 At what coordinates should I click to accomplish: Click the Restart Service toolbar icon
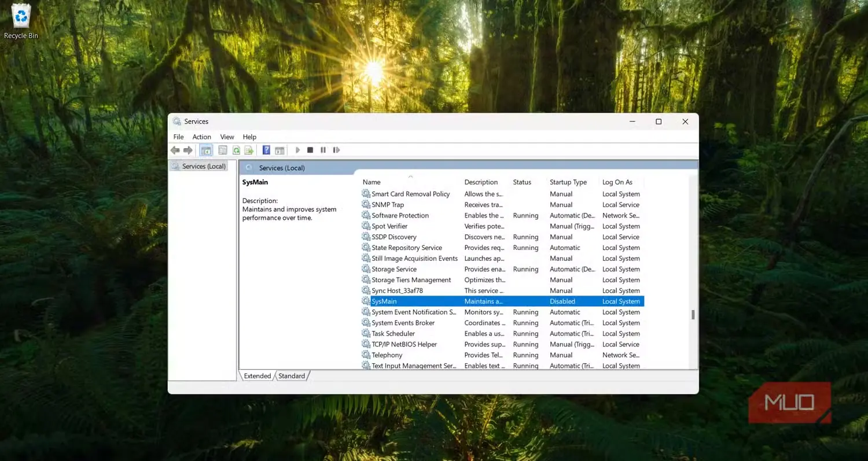point(336,150)
